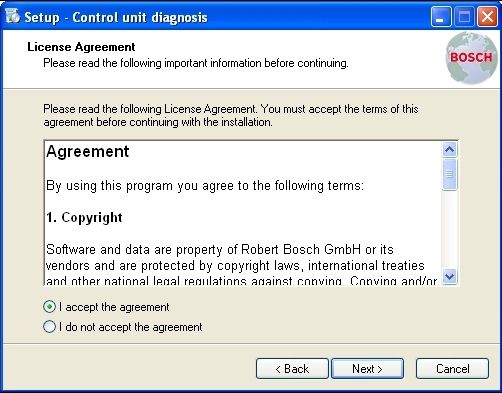The image size is (502, 393).
Task: Maximize the setup window
Action: point(464,16)
